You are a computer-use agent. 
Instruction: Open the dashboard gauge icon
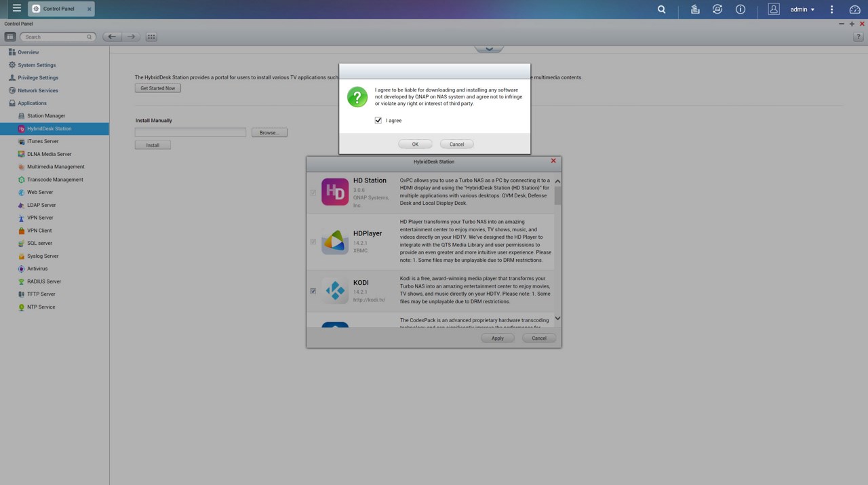854,9
